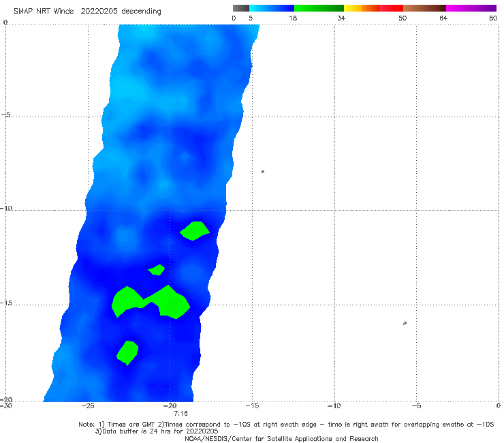Click the green wind patch near -17.5 latitude
The image size is (504, 443).
[127, 353]
